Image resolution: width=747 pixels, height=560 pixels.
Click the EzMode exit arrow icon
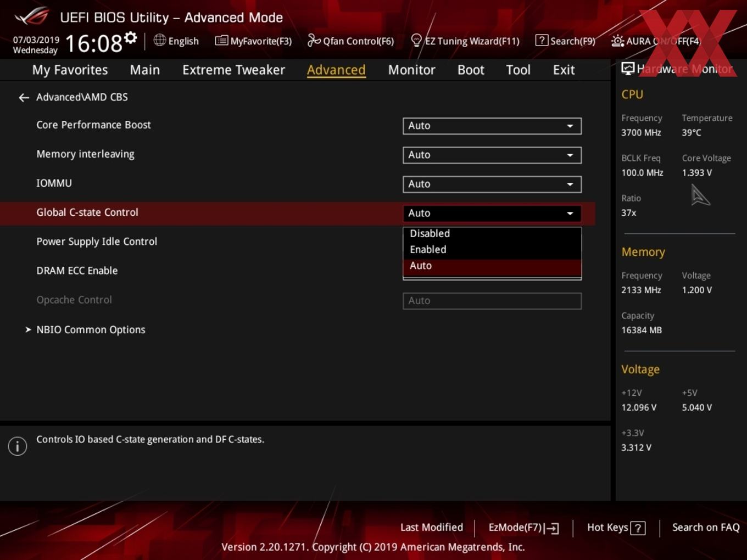tap(552, 528)
